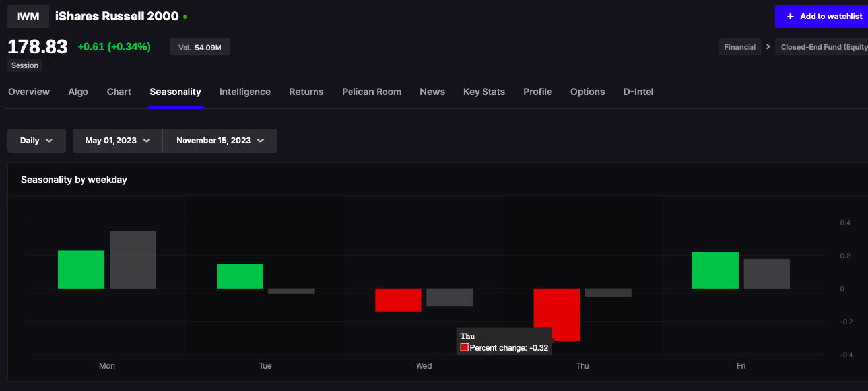Open the D-Intel tab

(x=638, y=92)
